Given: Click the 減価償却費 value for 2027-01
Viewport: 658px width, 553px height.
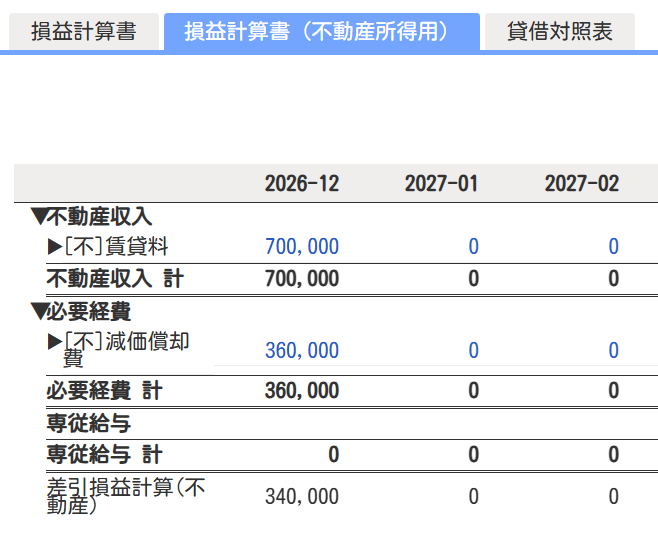Looking at the screenshot, I should pos(473,351).
